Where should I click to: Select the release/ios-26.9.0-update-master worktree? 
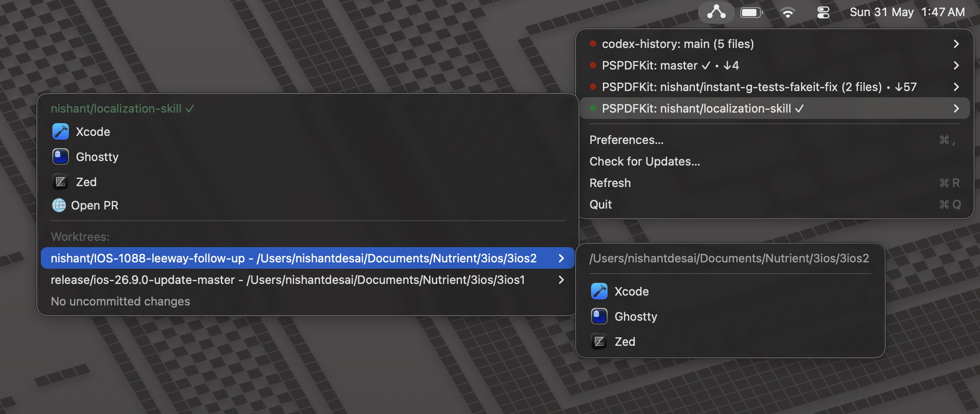point(308,280)
